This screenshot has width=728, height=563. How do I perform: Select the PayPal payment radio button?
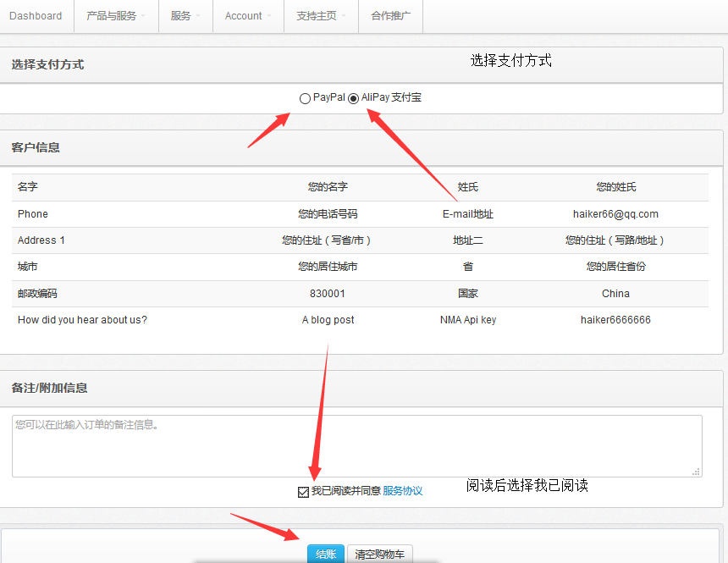[305, 98]
